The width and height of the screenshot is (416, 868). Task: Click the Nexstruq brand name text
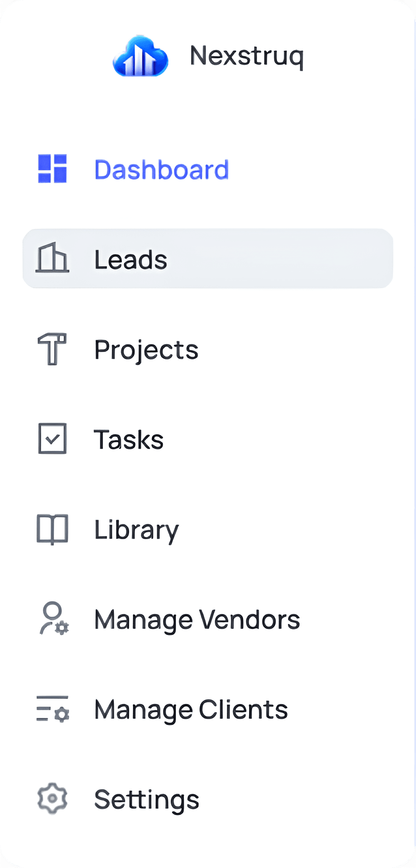[247, 56]
